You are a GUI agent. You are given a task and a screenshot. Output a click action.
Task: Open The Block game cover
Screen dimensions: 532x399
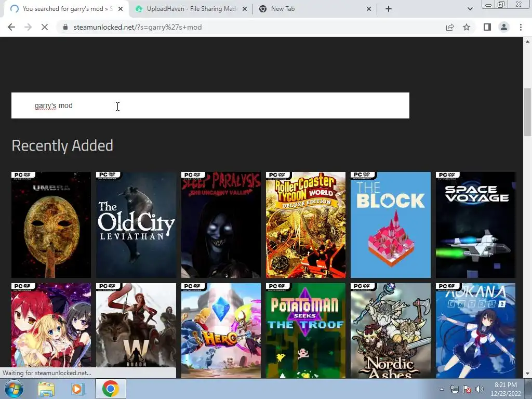[x=391, y=225]
